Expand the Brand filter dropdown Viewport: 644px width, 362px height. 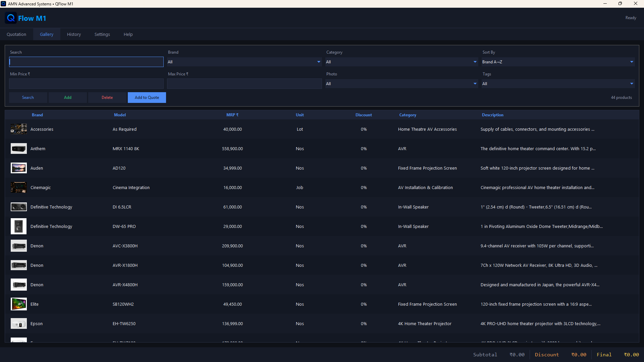click(x=245, y=62)
